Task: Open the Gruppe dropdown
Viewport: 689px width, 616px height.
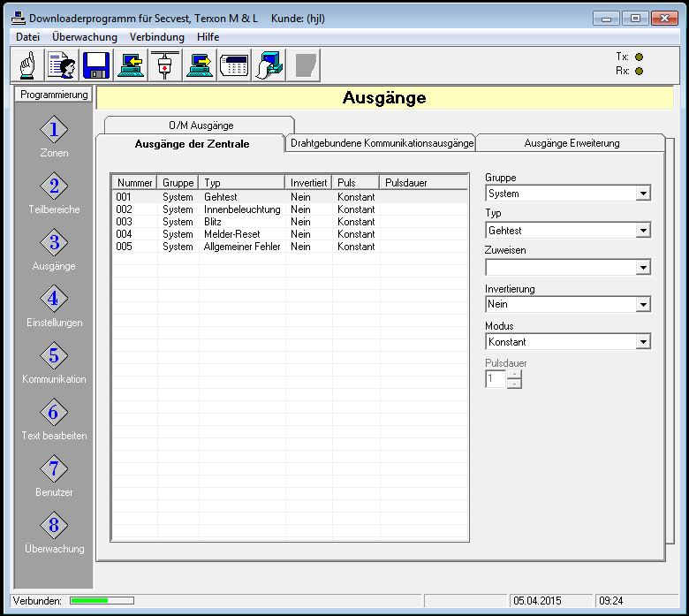Action: tap(643, 194)
